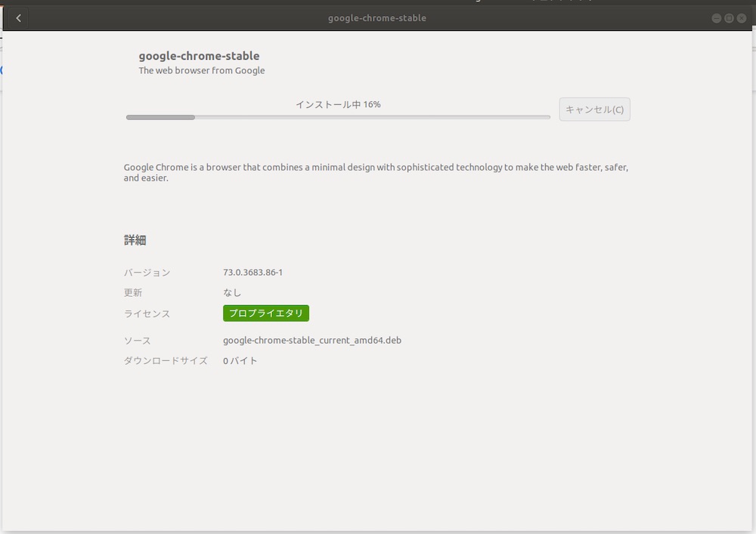756x534 pixels.
Task: Click 'The web browser from Google' subtitle
Action: pos(202,70)
